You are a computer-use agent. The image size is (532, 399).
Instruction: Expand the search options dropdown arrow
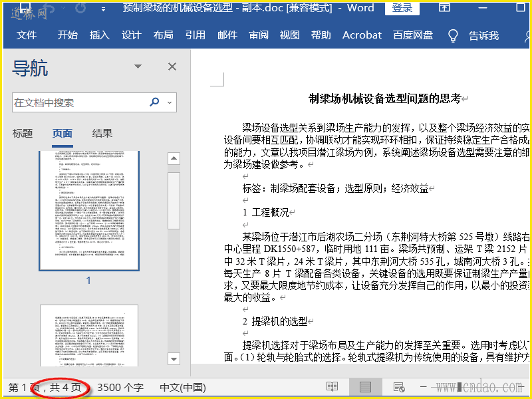pyautogui.click(x=170, y=102)
